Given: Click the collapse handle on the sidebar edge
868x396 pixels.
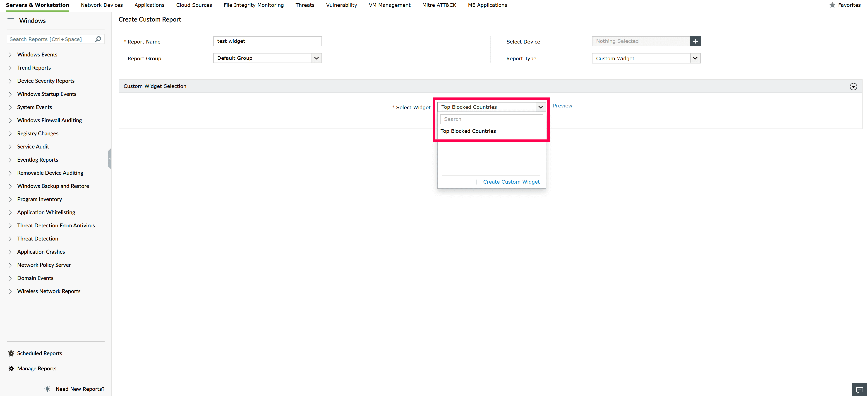Looking at the screenshot, I should tap(110, 158).
